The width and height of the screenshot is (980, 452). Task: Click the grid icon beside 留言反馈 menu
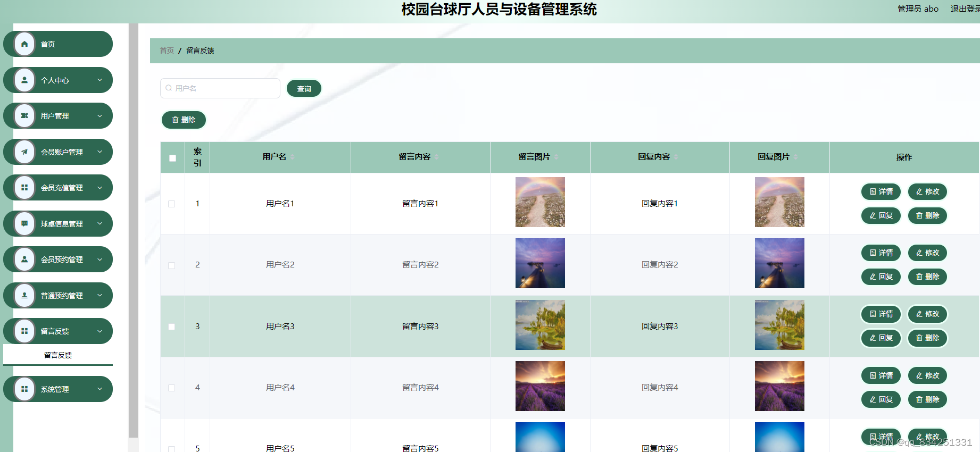(x=24, y=331)
